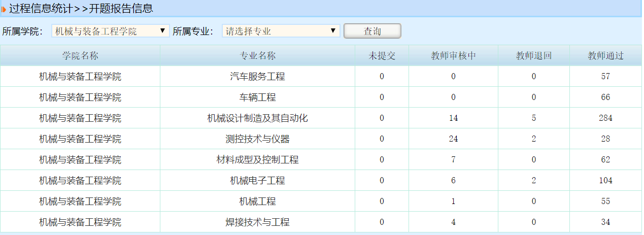Click the 查询 button
Image resolution: width=644 pixels, height=235 pixels.
click(x=372, y=31)
